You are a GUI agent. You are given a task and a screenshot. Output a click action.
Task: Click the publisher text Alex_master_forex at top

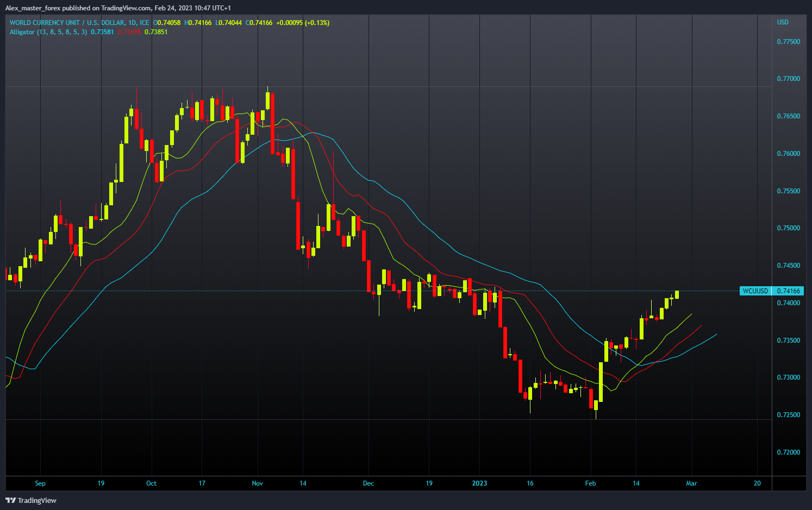coord(33,8)
